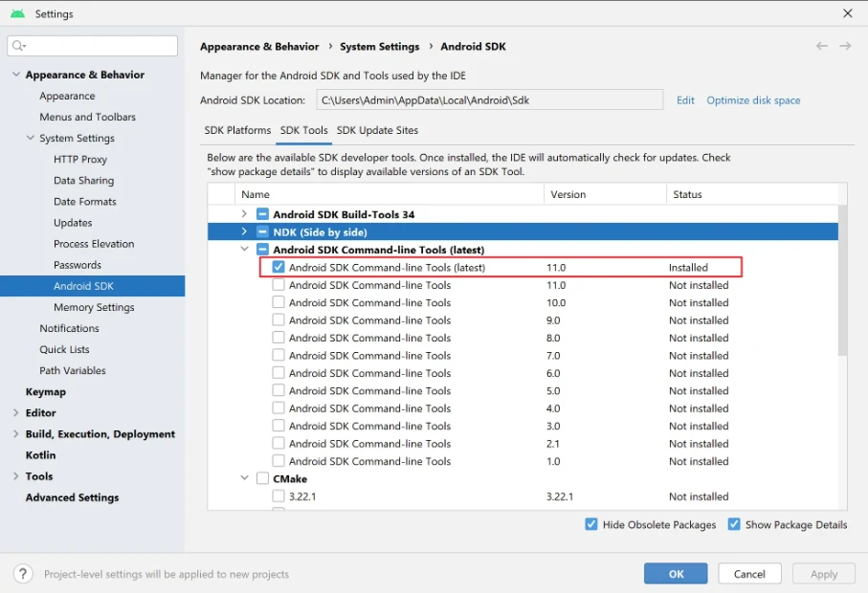Viewport: 868px width, 593px height.
Task: Check Command-line Tools version 3.0
Action: 278,426
